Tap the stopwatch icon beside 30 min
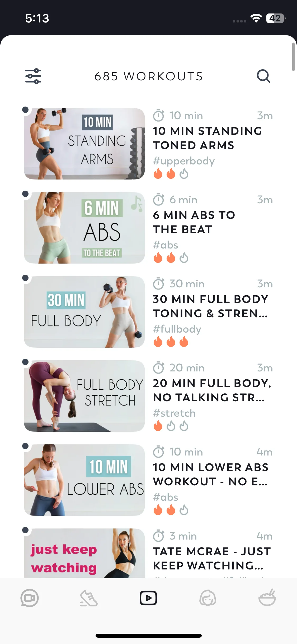297x644 pixels. pos(159,284)
